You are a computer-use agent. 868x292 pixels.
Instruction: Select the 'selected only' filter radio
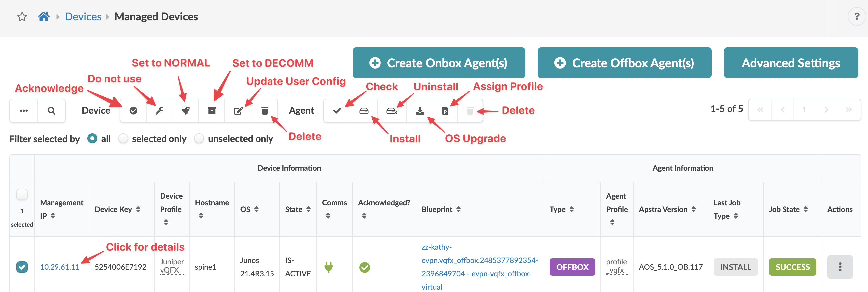coord(123,139)
